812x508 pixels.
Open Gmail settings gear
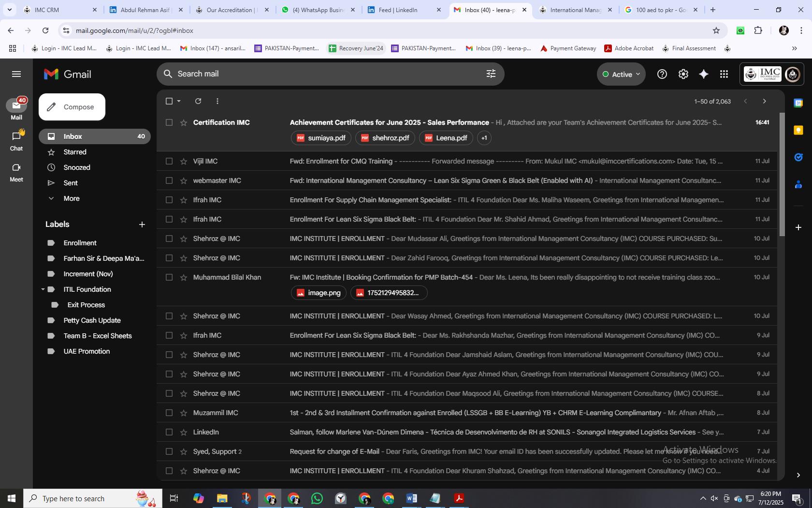(x=683, y=74)
